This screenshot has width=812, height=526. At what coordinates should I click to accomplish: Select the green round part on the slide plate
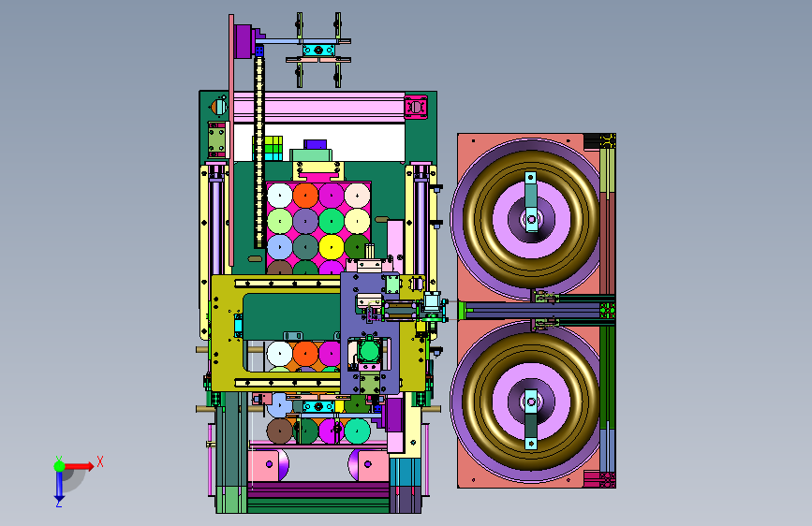[369, 351]
